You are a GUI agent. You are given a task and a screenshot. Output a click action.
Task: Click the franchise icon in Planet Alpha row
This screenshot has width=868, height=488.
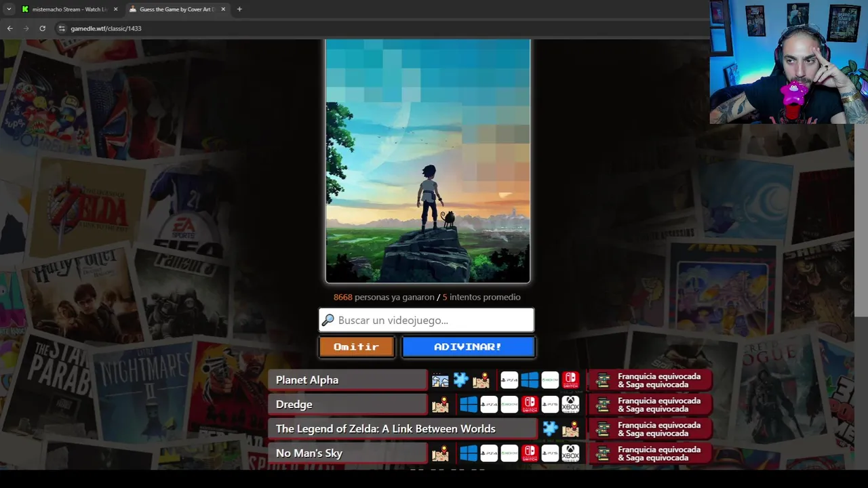click(x=602, y=380)
